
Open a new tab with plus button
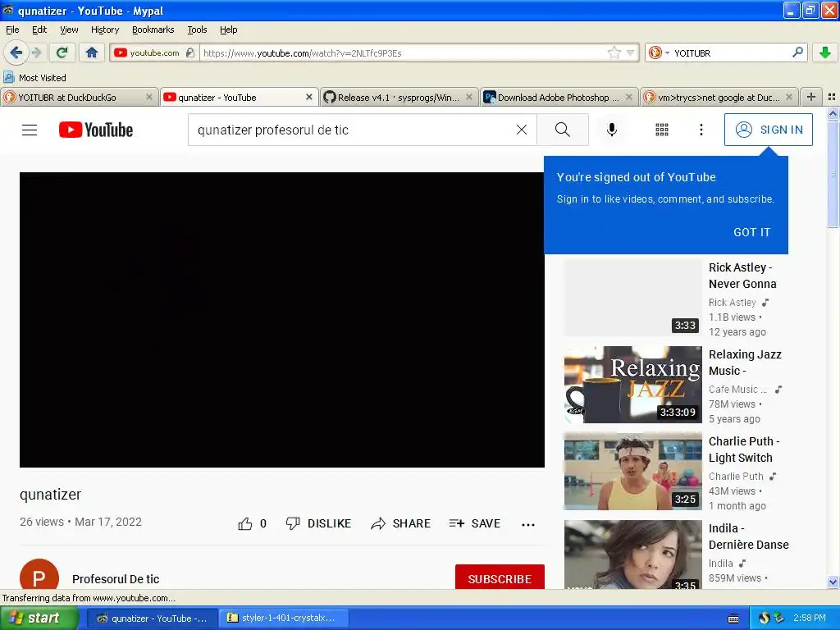coord(811,97)
